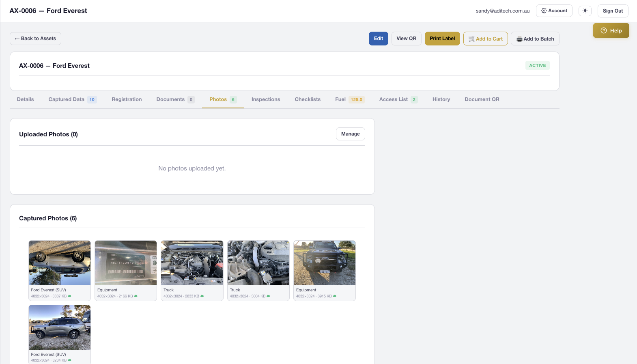Image resolution: width=637 pixels, height=364 pixels.
Task: Open the first Truck engine photo, 2833 KB
Action: [x=192, y=263]
